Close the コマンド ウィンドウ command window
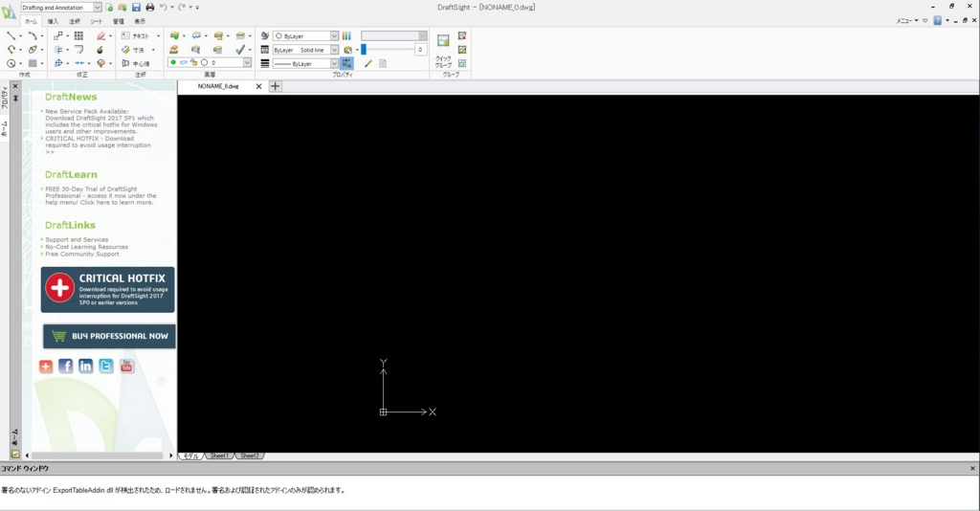Viewport: 980px width, 511px height. (x=972, y=468)
